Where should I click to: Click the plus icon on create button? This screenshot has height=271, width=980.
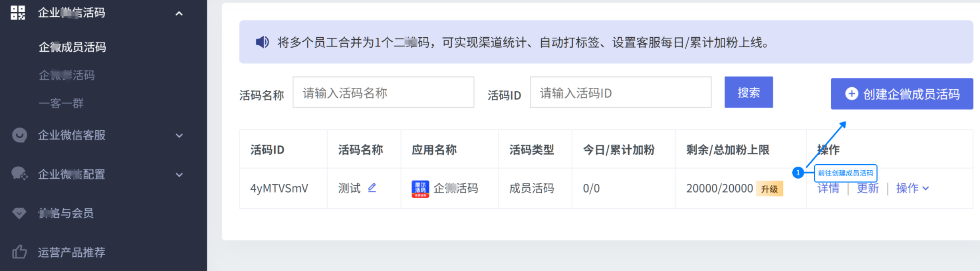(x=852, y=94)
